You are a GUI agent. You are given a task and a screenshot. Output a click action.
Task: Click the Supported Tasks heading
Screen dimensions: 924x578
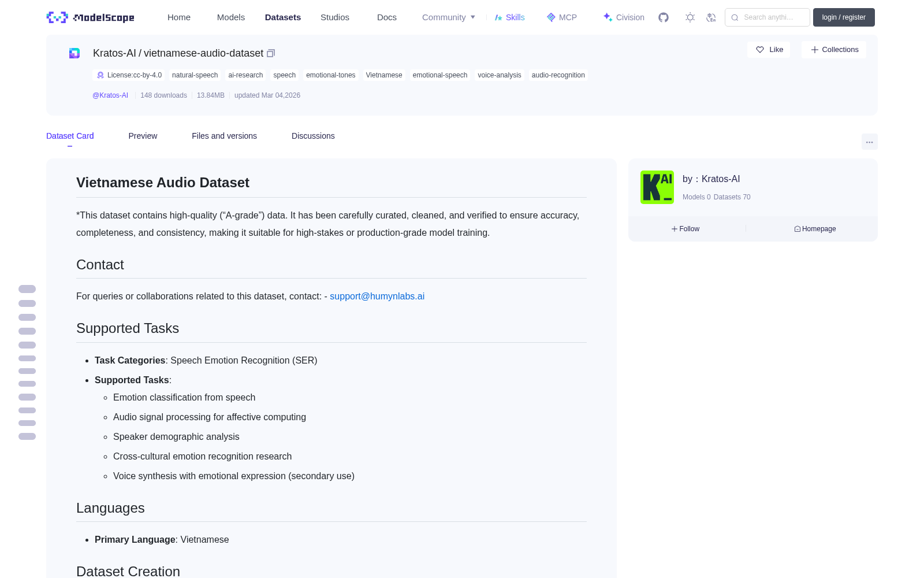click(x=128, y=328)
